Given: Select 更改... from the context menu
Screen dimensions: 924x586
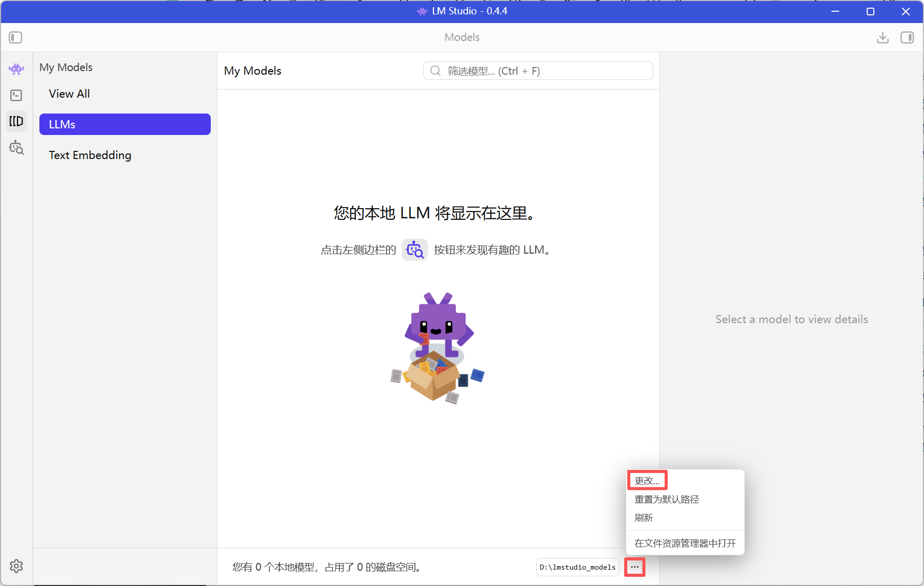Looking at the screenshot, I should 647,480.
